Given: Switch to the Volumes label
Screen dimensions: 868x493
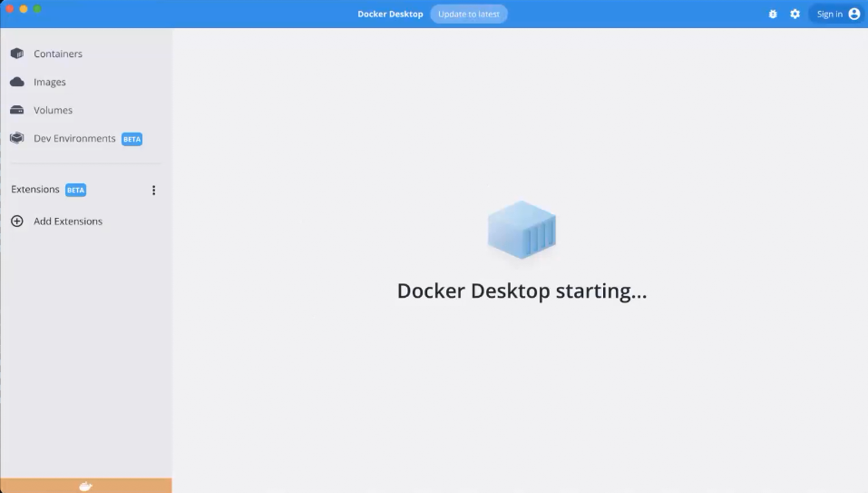Looking at the screenshot, I should tap(53, 110).
